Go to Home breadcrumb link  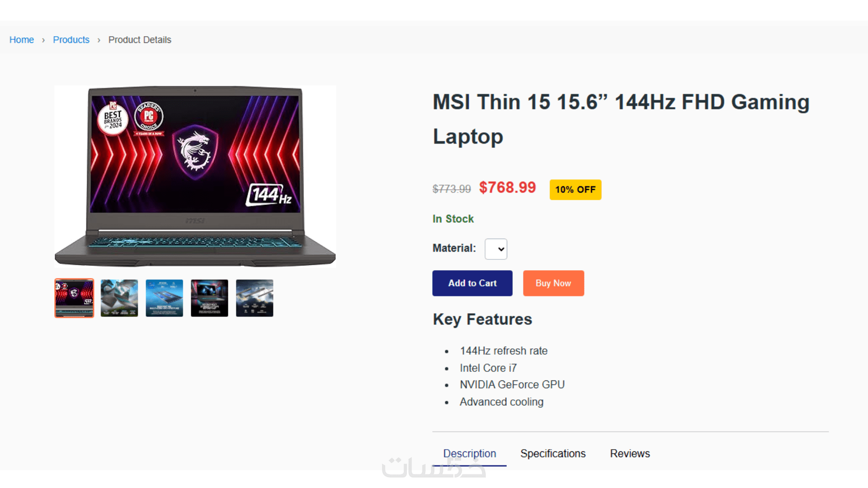tap(22, 40)
